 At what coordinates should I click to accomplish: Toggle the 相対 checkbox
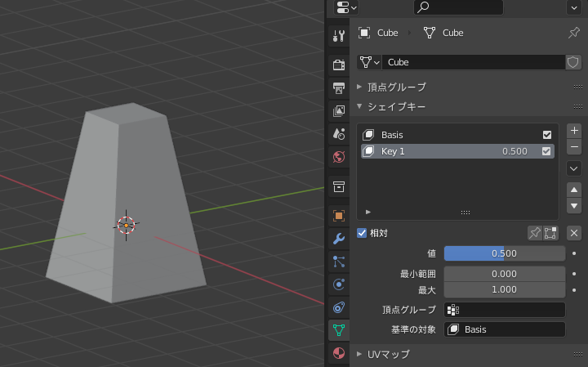point(362,233)
